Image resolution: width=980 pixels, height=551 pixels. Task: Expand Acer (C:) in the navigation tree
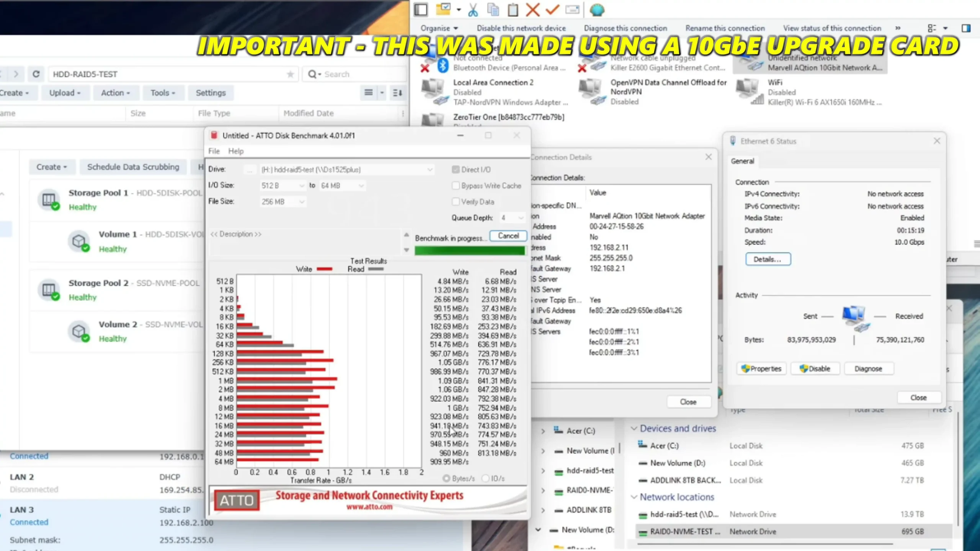coord(543,431)
